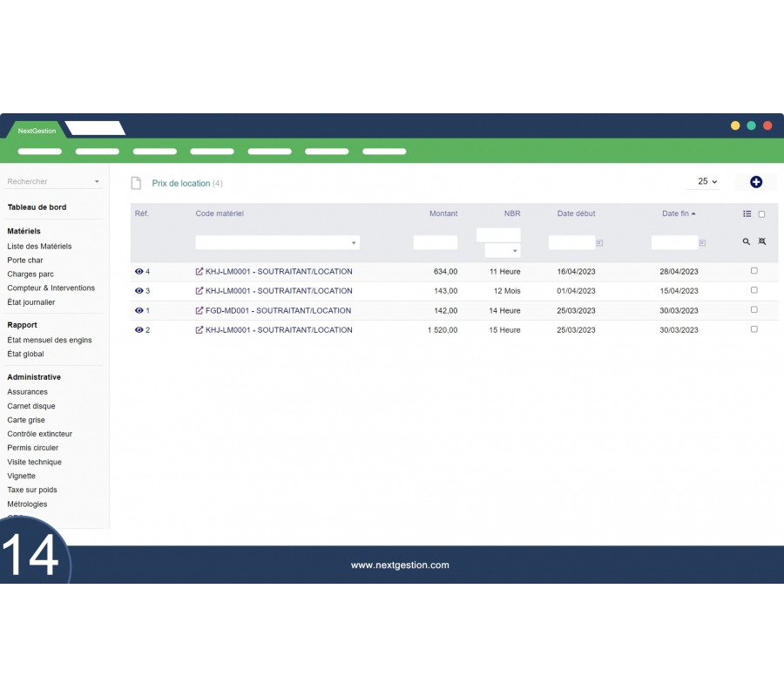
Task: Click the search magnifier filter icon
Action: [746, 241]
